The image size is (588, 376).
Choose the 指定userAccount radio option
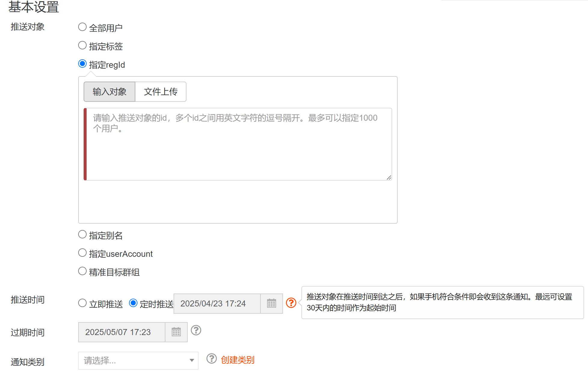82,253
